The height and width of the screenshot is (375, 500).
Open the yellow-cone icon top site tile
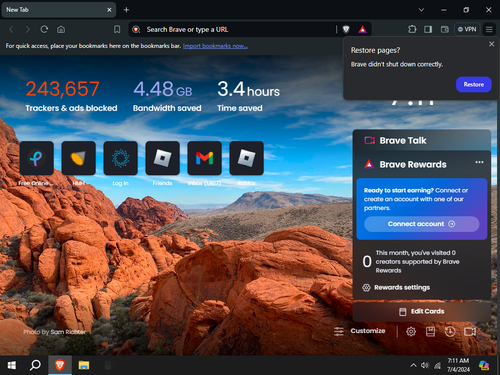[79, 158]
